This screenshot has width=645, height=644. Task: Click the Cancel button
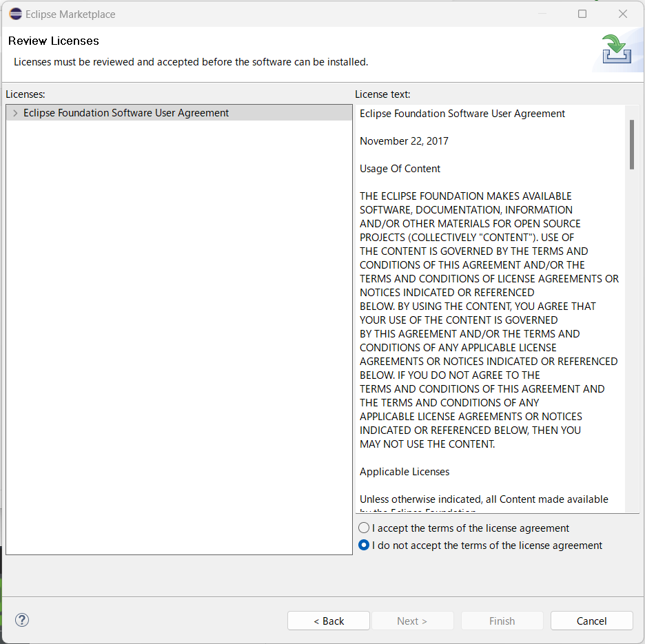point(591,621)
